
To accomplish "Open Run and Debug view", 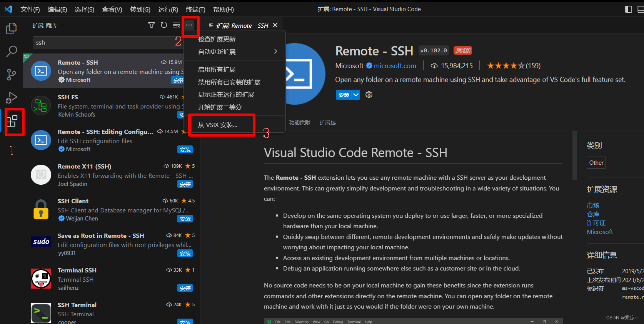I will pyautogui.click(x=12, y=98).
